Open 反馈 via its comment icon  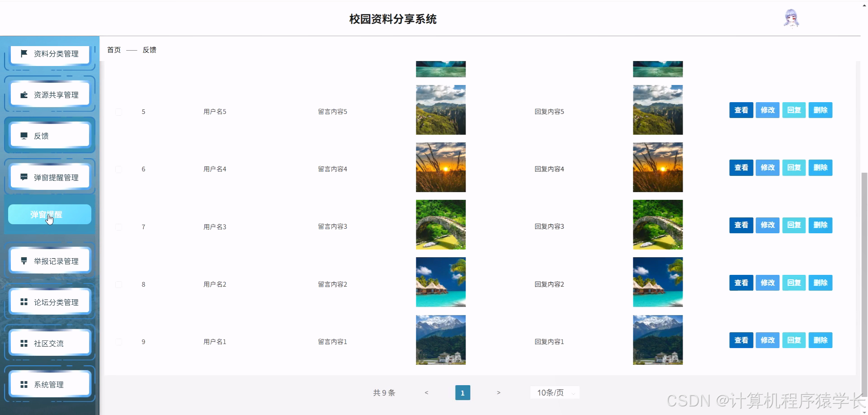pos(24,135)
